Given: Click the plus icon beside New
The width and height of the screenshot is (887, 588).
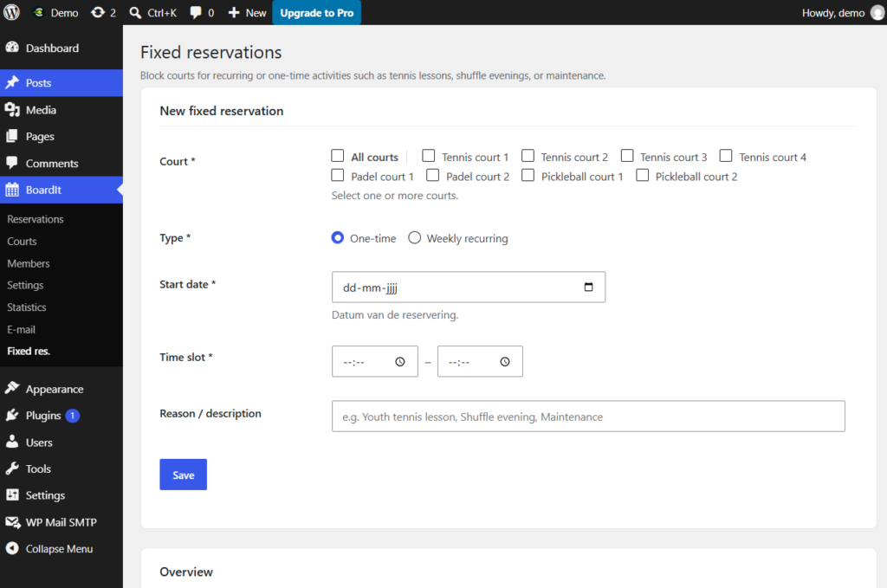Looking at the screenshot, I should pyautogui.click(x=234, y=12).
